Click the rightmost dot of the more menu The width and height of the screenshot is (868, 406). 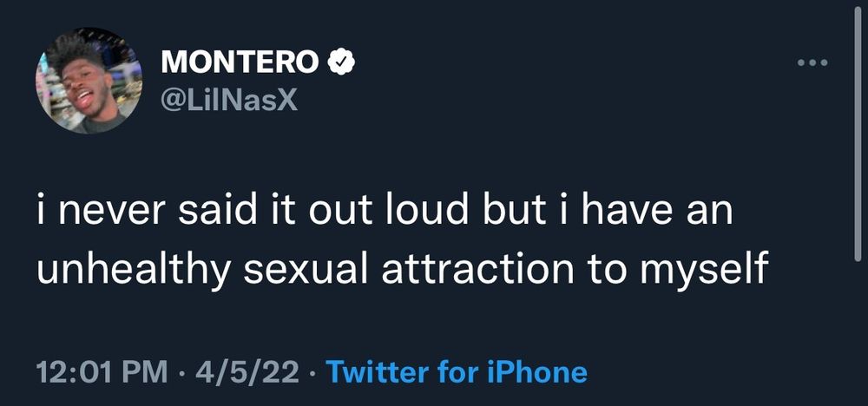pos(824,62)
